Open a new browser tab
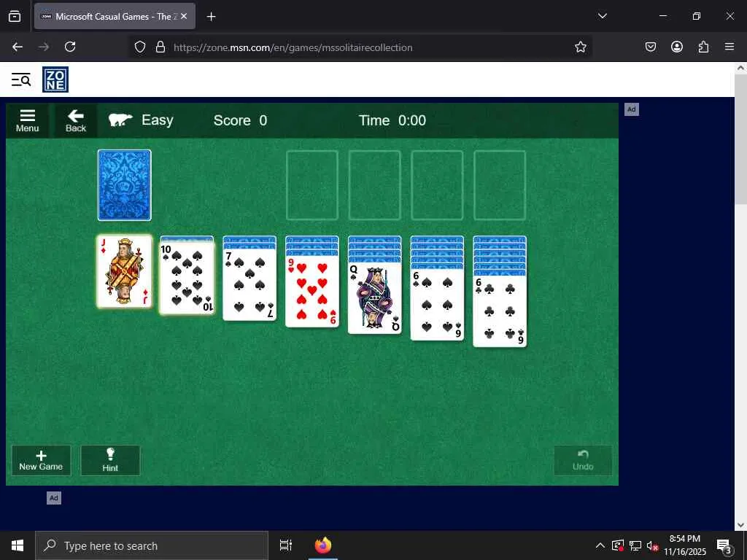The width and height of the screenshot is (747, 560). [x=211, y=17]
